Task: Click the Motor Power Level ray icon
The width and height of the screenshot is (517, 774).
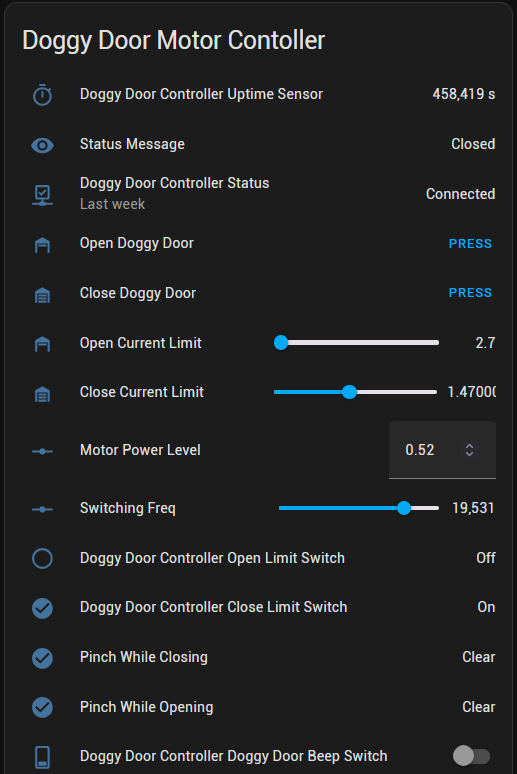Action: [x=42, y=451]
